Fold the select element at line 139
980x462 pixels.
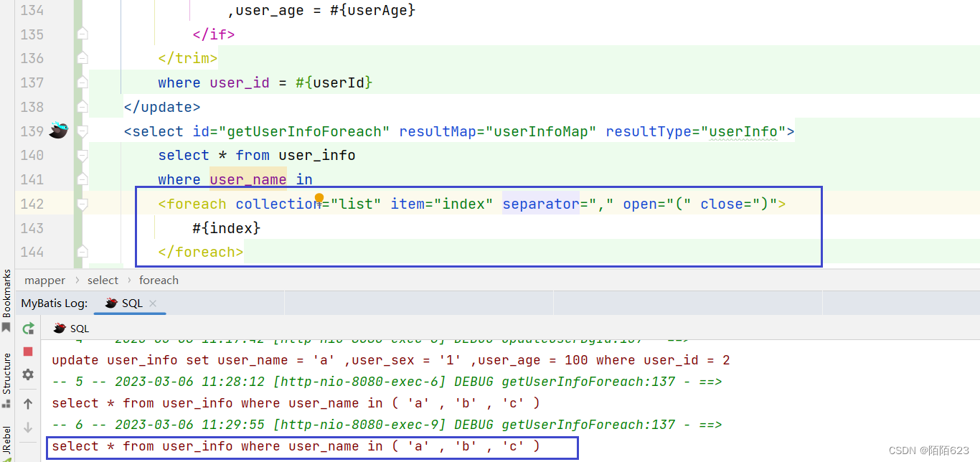pos(82,131)
